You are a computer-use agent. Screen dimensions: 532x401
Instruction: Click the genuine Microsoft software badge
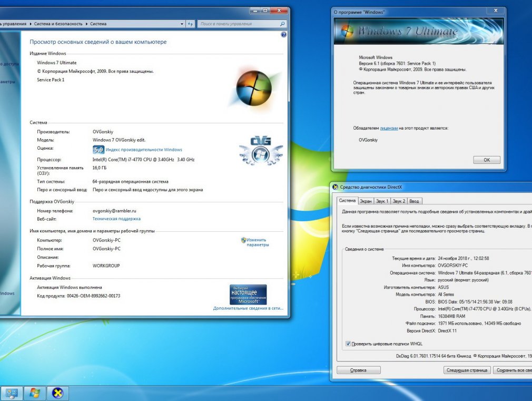click(248, 295)
